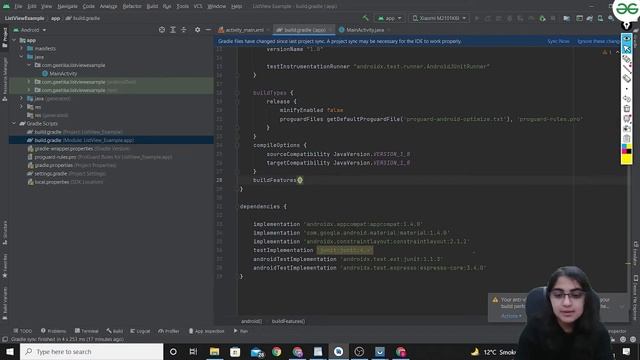Open the File menu
This screenshot has height=360, width=640.
point(18,6)
